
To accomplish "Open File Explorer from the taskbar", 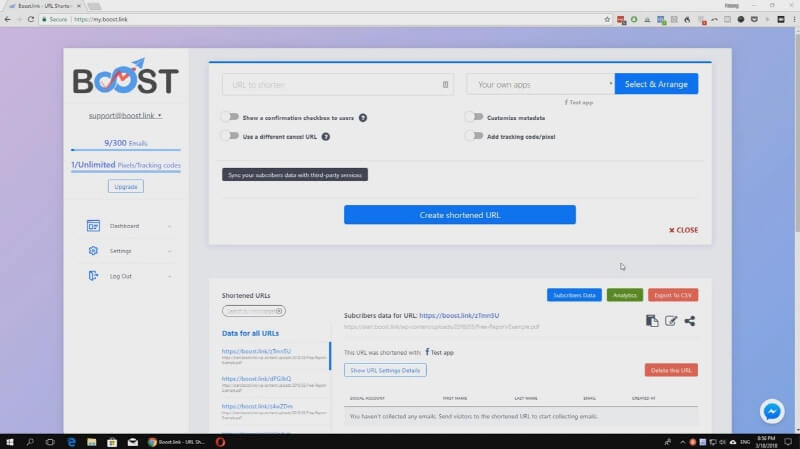I will coord(92,442).
